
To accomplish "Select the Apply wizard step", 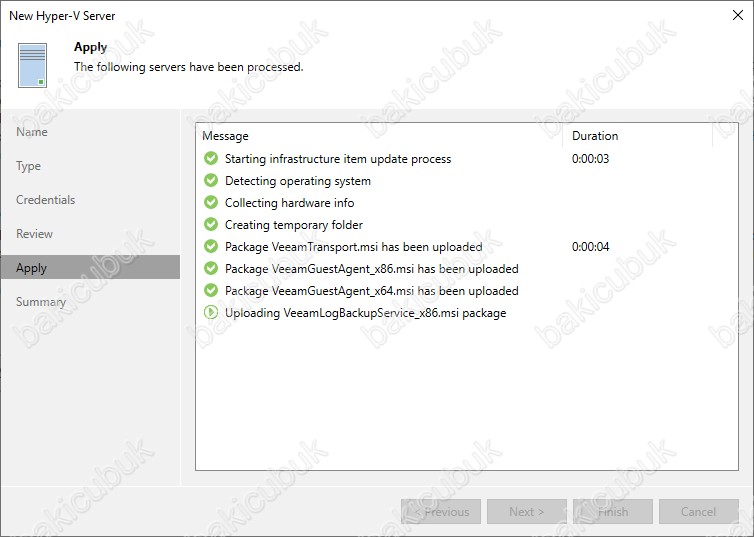I will pyautogui.click(x=90, y=267).
